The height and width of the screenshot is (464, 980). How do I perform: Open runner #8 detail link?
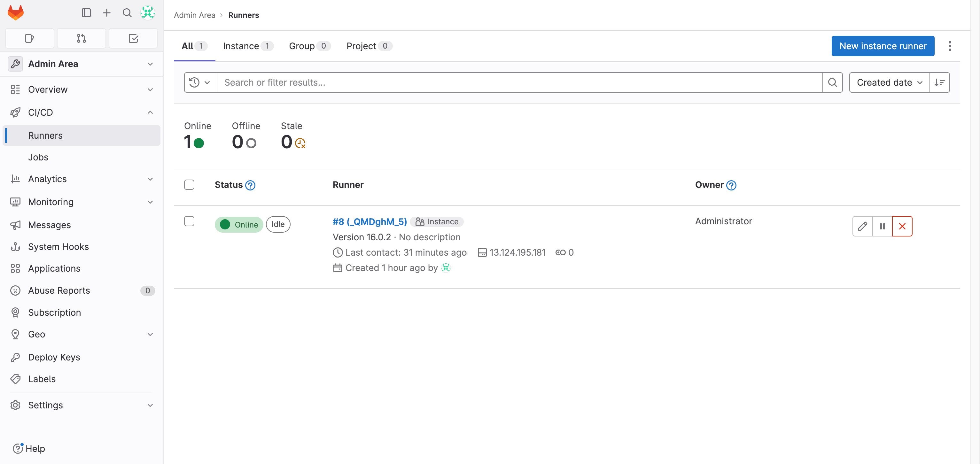370,221
